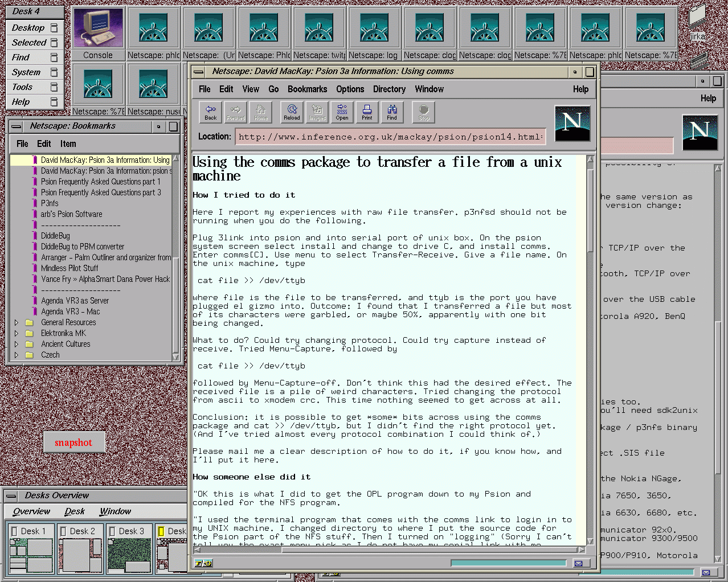
Task: Click the red snapshot button
Action: [73, 442]
